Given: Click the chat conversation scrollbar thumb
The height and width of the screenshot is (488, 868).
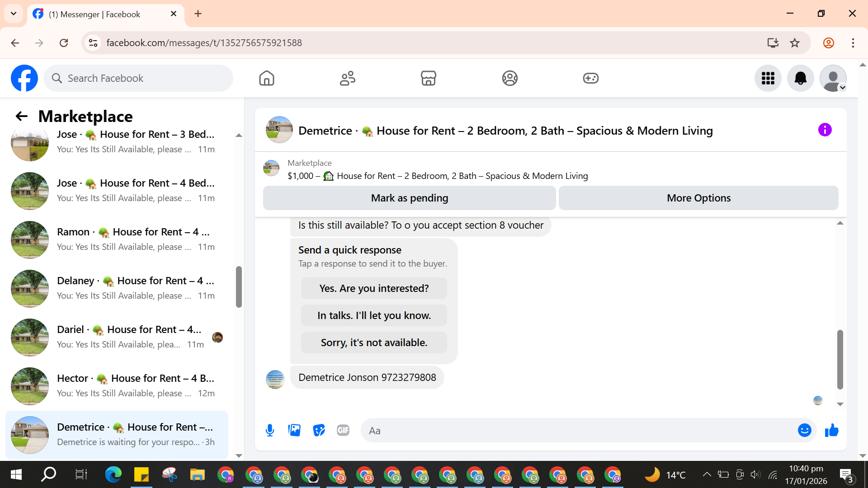Looking at the screenshot, I should pos(840,359).
